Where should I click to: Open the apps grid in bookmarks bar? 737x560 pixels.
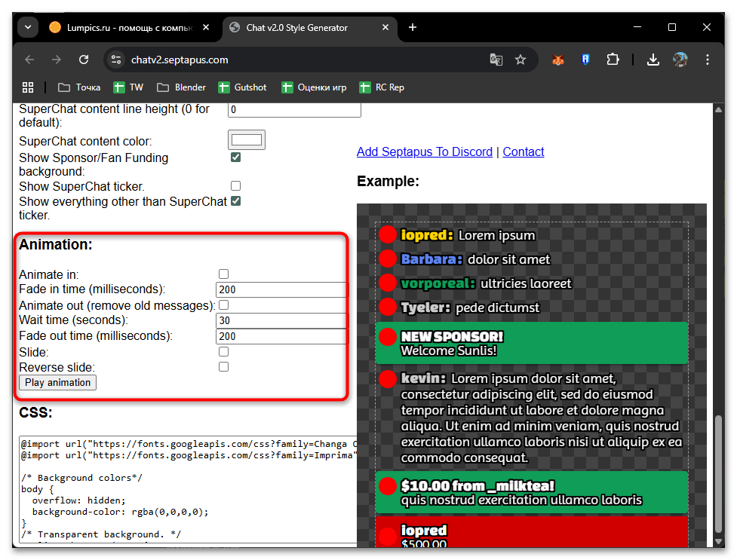tap(28, 87)
